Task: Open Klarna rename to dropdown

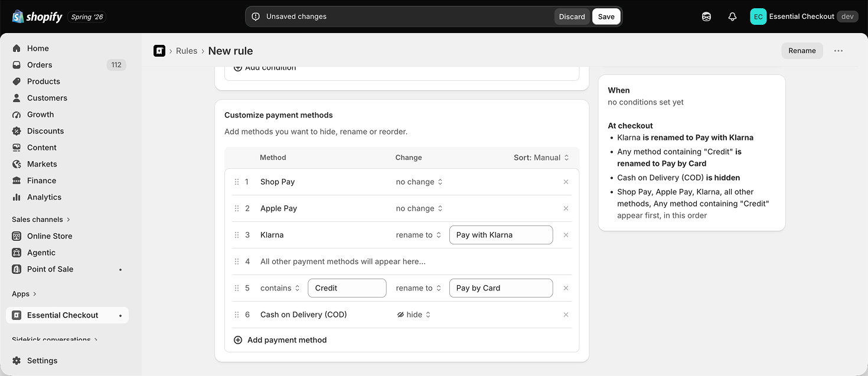Action: (419, 235)
